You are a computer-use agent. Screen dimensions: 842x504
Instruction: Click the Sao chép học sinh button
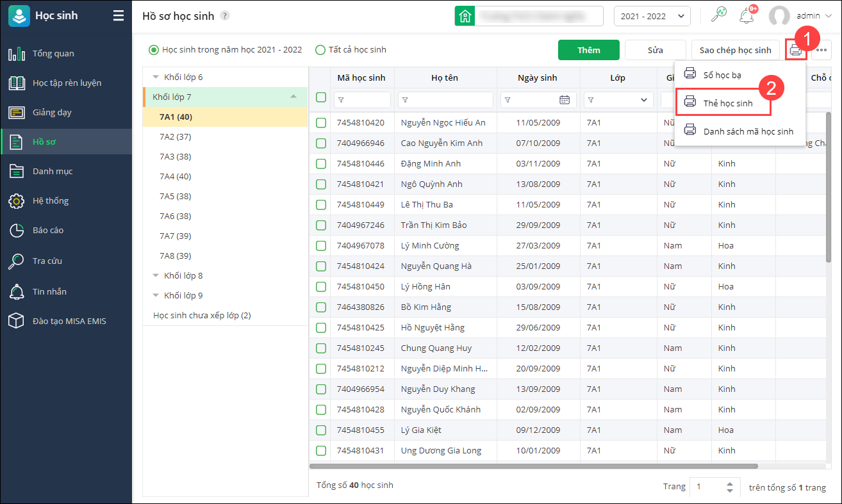[x=735, y=50]
